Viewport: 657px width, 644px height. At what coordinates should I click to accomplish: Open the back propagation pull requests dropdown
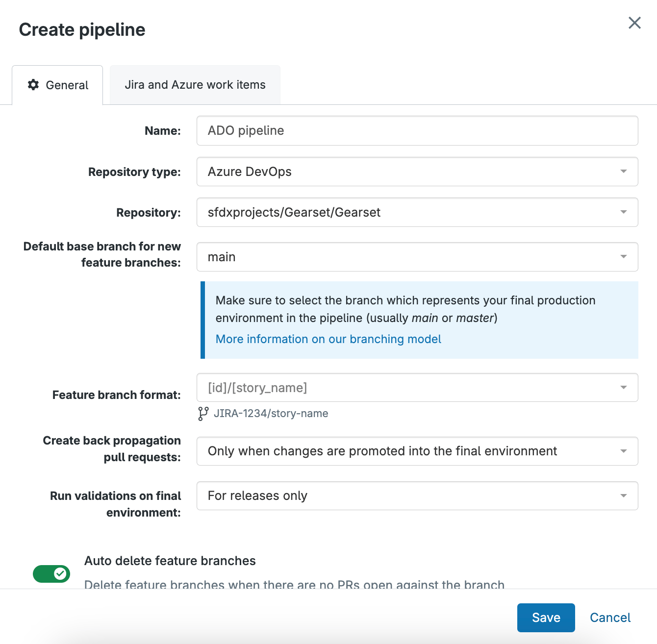(417, 451)
